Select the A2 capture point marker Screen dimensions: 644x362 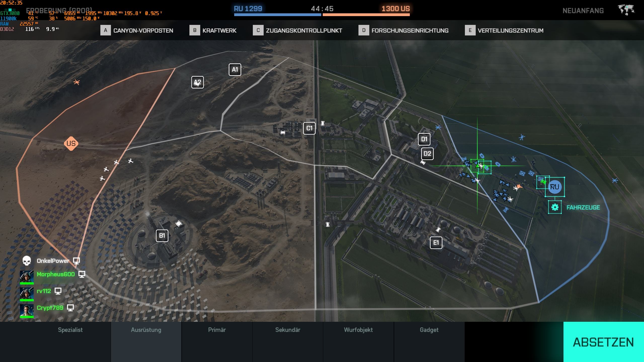click(197, 82)
